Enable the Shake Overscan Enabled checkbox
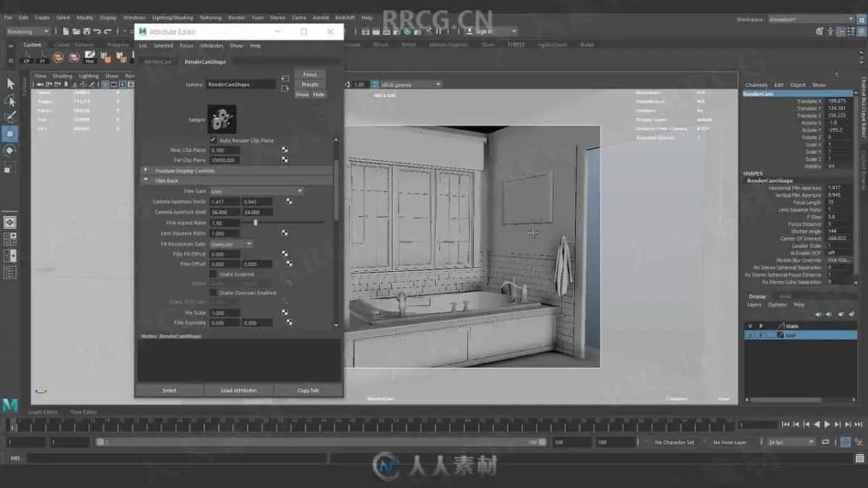The width and height of the screenshot is (868, 488). click(213, 293)
